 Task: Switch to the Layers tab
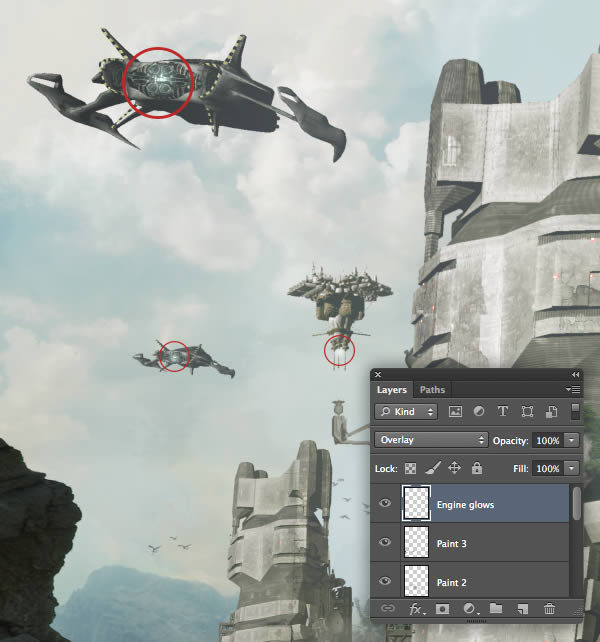point(392,390)
